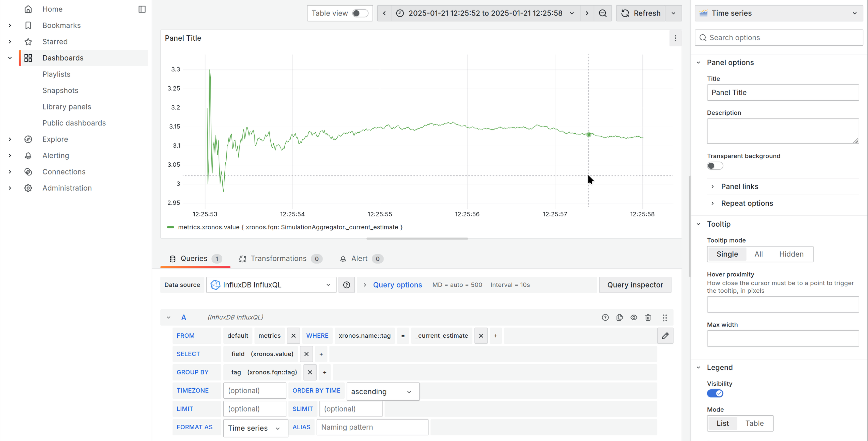868x441 pixels.
Task: Click the Refresh button
Action: click(x=641, y=13)
